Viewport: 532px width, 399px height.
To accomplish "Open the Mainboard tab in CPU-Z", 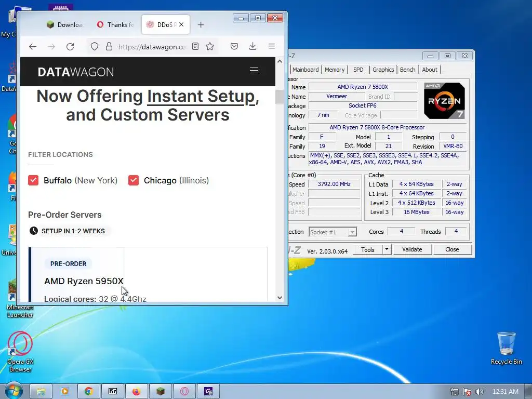I will coord(305,70).
